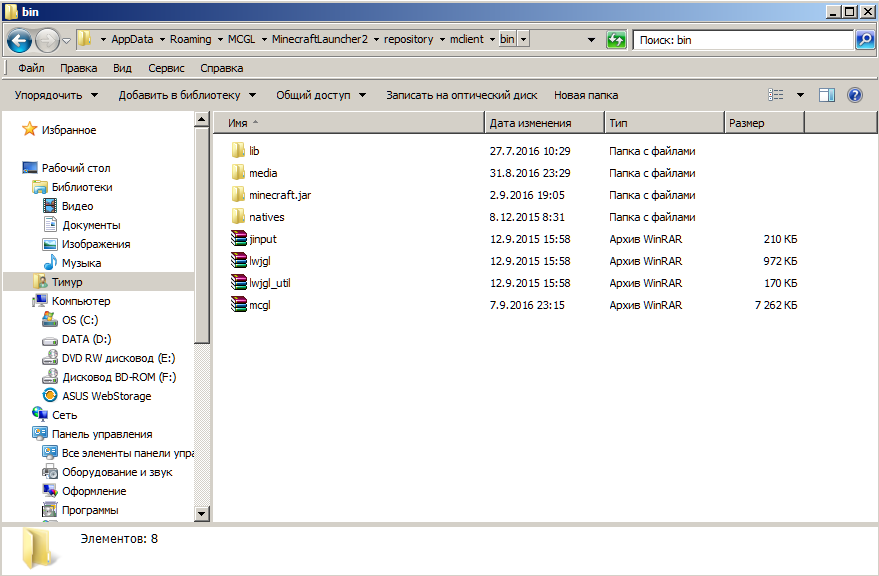Click the Новая папка button

[x=586, y=95]
